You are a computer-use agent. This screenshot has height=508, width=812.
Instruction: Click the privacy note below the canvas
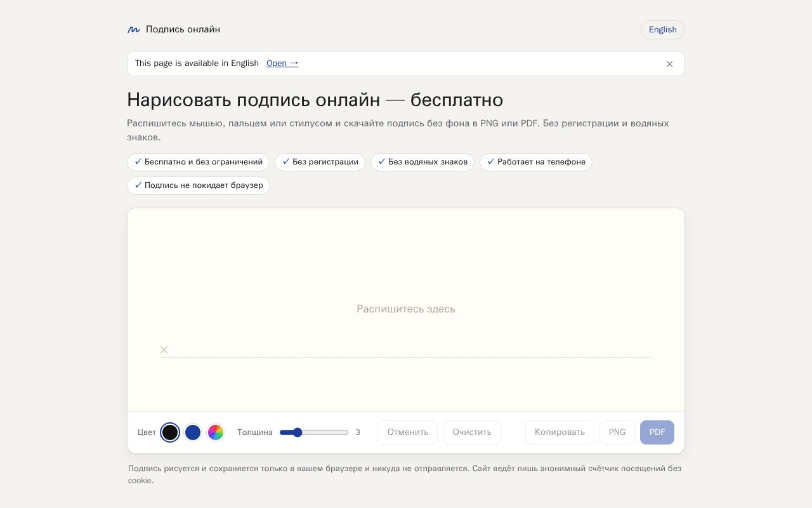click(x=405, y=474)
